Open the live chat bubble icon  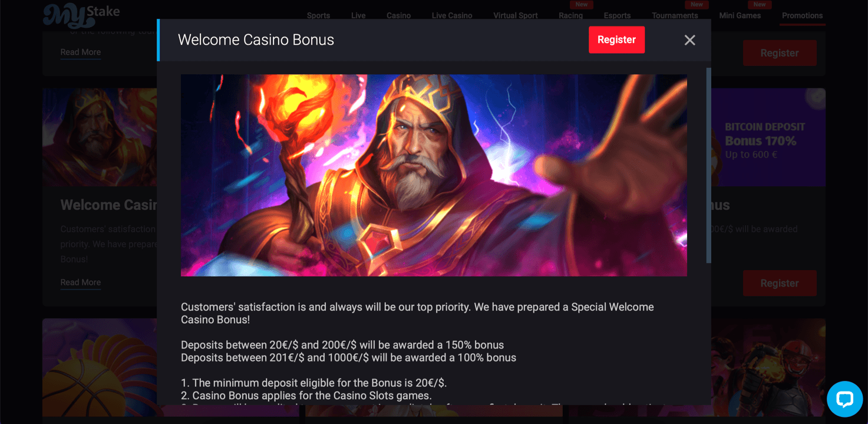[844, 399]
